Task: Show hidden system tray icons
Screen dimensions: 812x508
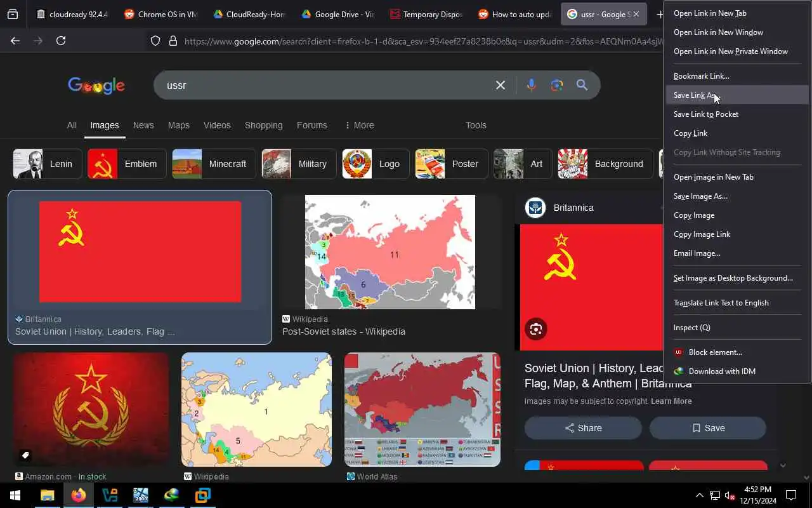Action: (700, 495)
